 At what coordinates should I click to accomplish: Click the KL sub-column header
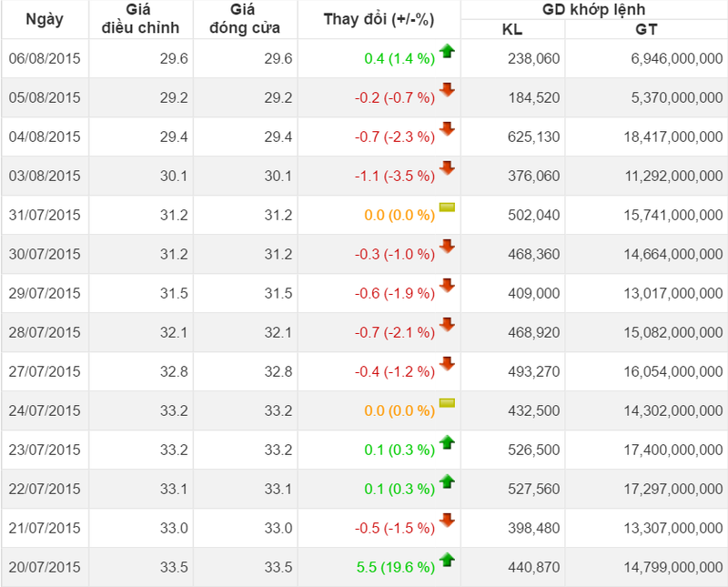tap(512, 29)
